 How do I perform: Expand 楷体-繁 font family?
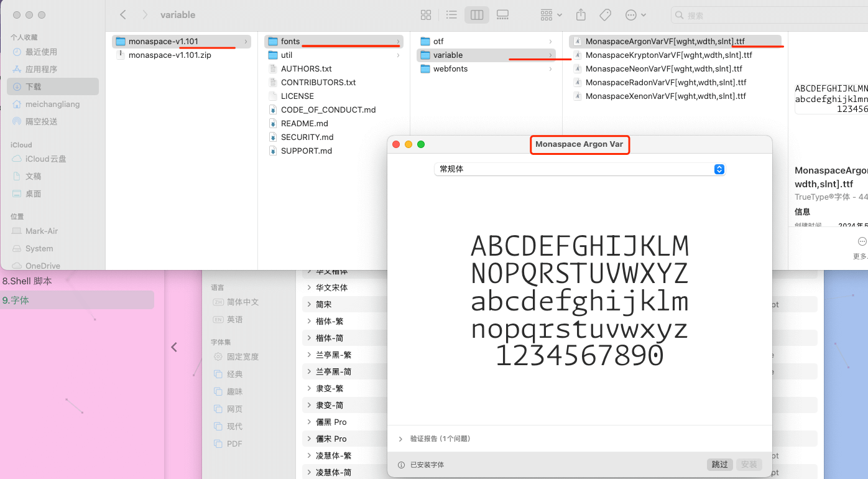[309, 321]
